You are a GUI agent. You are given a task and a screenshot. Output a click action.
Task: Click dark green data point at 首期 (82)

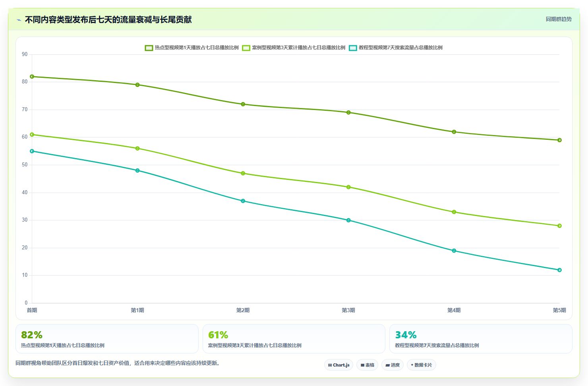point(32,77)
